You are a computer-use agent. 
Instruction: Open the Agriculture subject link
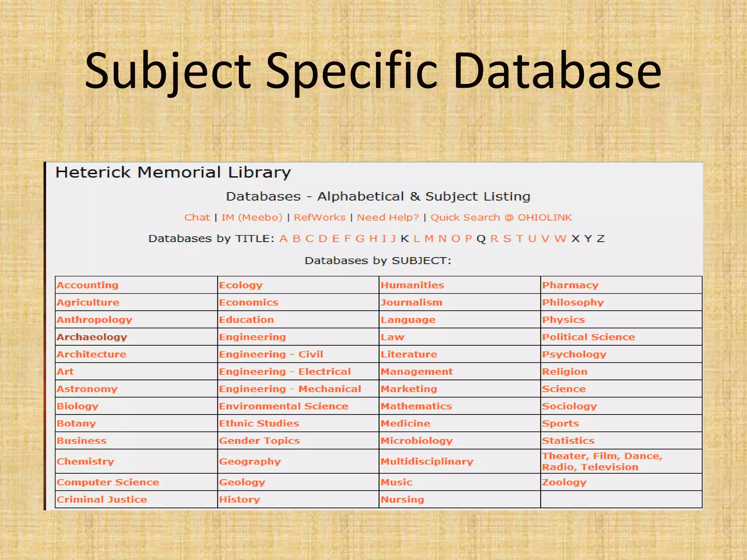pos(88,303)
